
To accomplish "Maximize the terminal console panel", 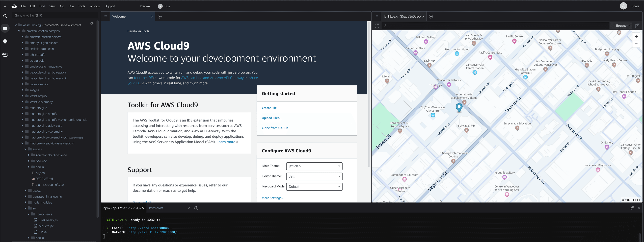I will click(x=632, y=208).
